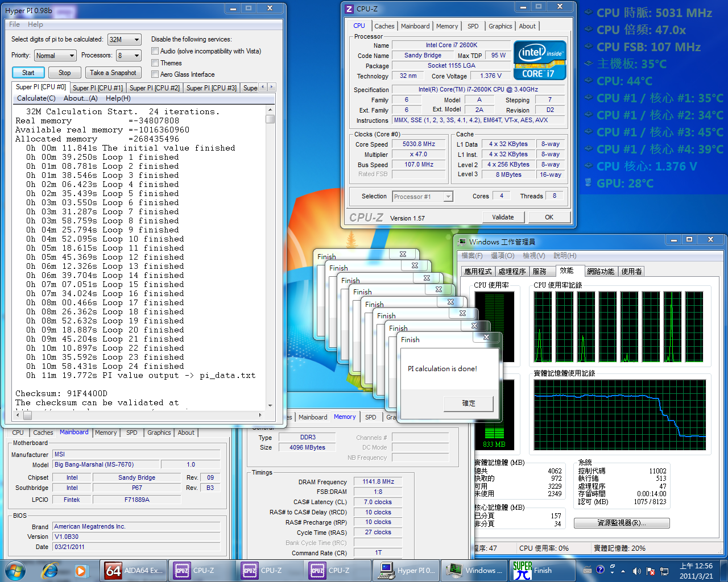Viewport: 728px width, 582px height.
Task: Click the Name field Intel Core i7 2600K
Action: (x=452, y=45)
